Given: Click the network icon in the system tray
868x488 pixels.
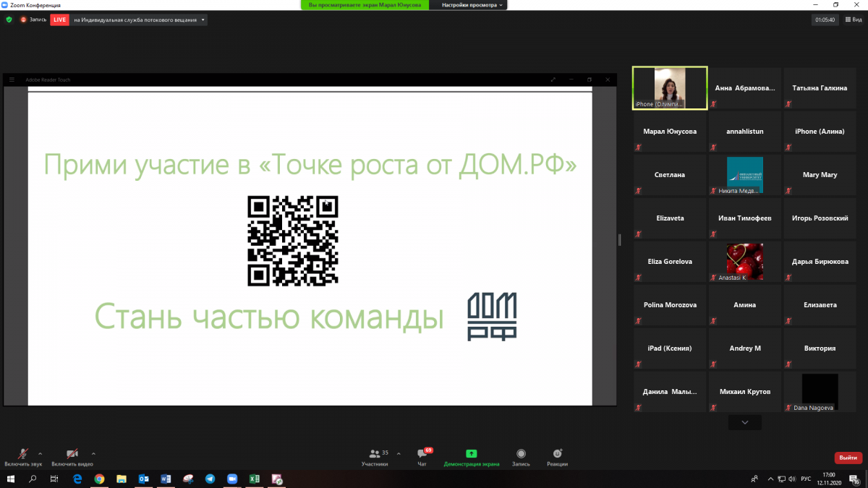Looking at the screenshot, I should tap(781, 479).
